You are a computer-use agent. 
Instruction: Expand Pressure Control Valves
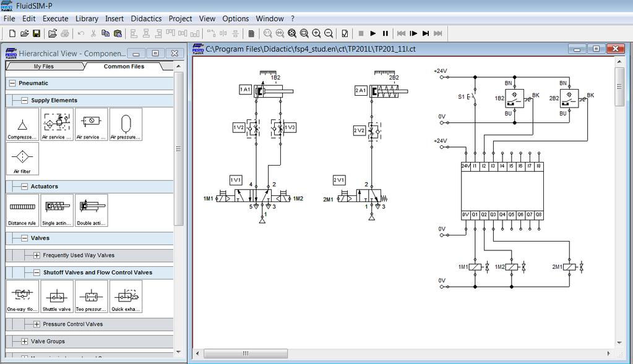(37, 324)
